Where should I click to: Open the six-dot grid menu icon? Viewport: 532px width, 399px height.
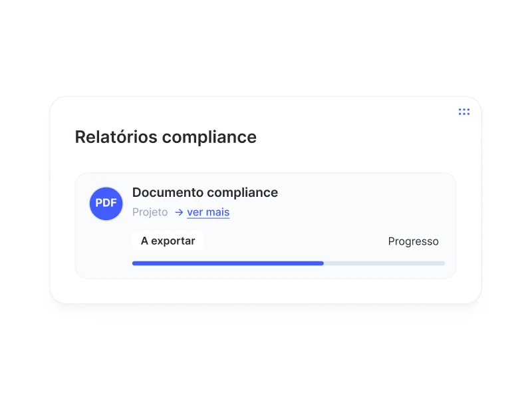coord(464,112)
